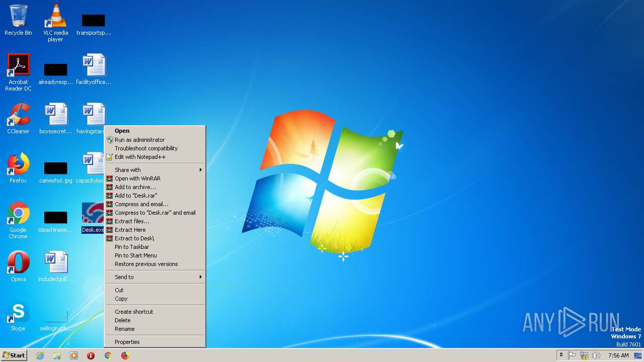Screen dimensions: 644x362
Task: Choose Troubleshoot compatibility
Action: coord(155,148)
